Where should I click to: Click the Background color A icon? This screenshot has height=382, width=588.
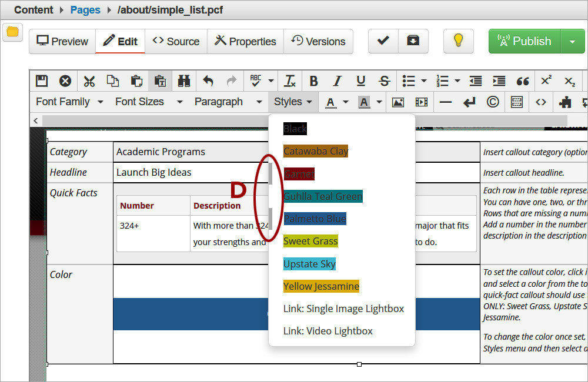364,102
